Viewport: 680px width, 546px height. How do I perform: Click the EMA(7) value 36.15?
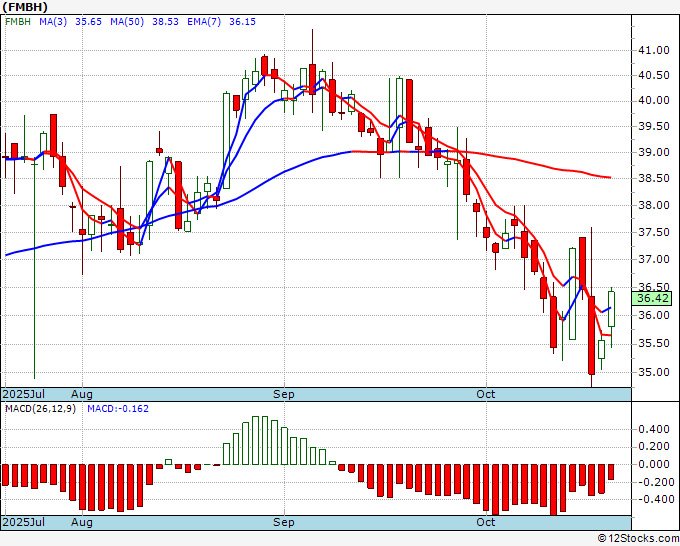tap(242, 22)
